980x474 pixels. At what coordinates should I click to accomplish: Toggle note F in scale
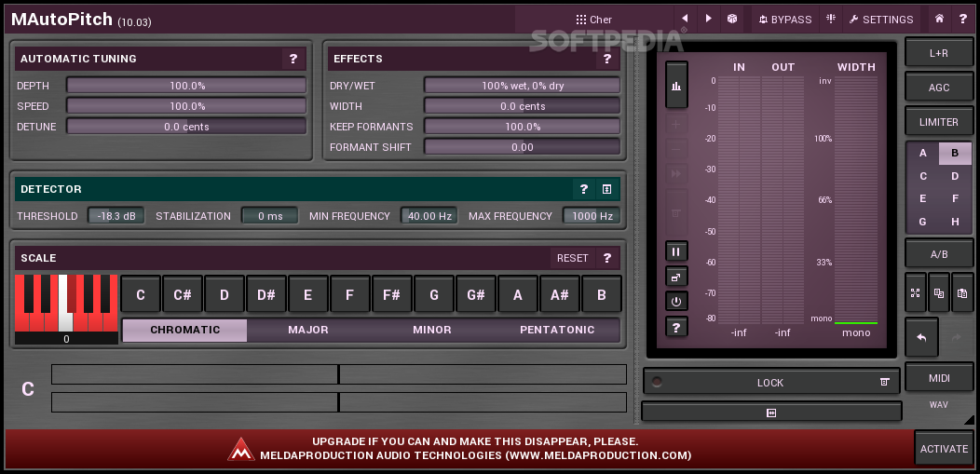(350, 294)
